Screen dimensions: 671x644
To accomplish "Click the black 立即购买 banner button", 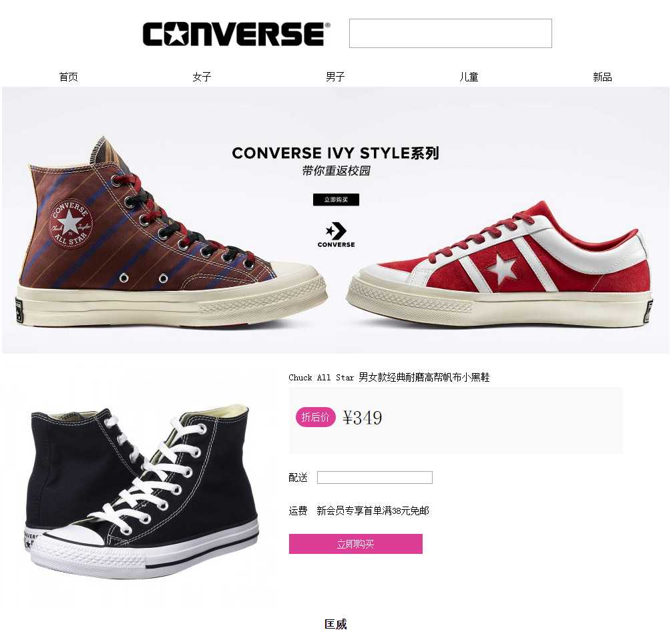I will coord(336,200).
